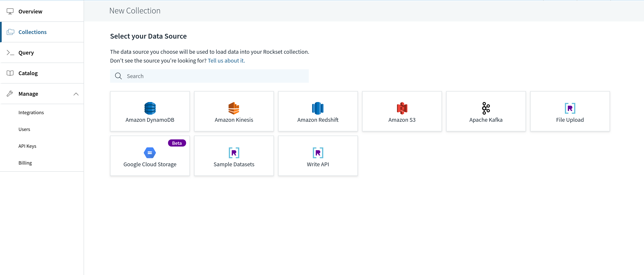Click the 'Tell us about it.' link
644x275 pixels.
(x=226, y=60)
